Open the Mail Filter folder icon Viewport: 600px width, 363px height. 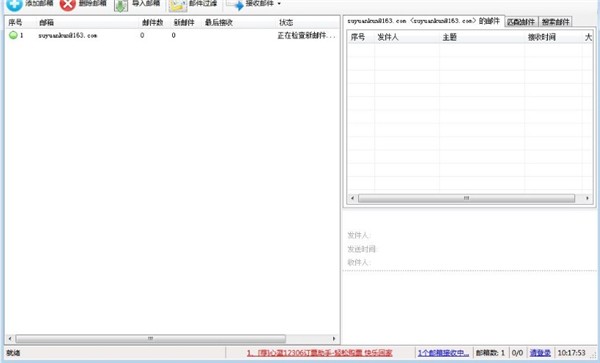(x=178, y=5)
